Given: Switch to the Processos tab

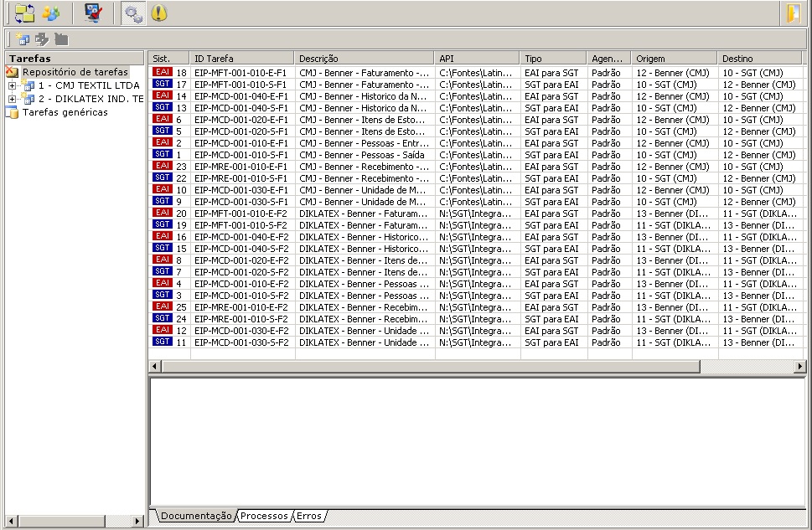Looking at the screenshot, I should pyautogui.click(x=263, y=516).
